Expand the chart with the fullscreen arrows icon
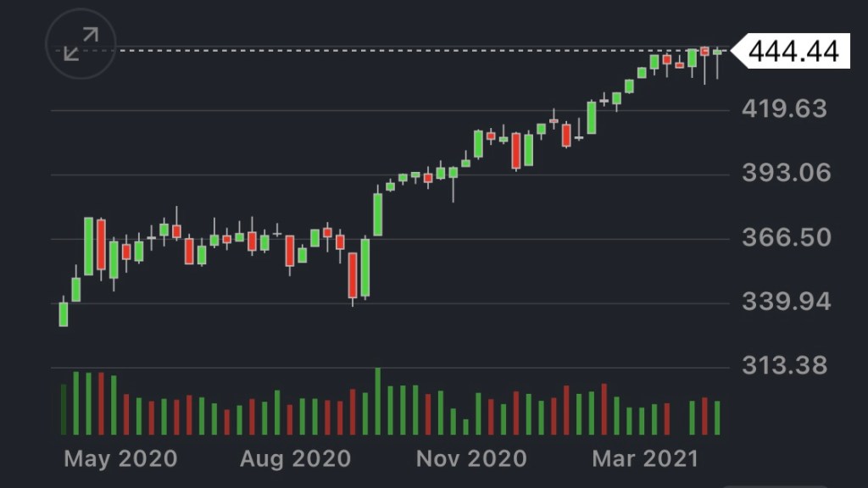This screenshot has width=868, height=488. tap(81, 44)
